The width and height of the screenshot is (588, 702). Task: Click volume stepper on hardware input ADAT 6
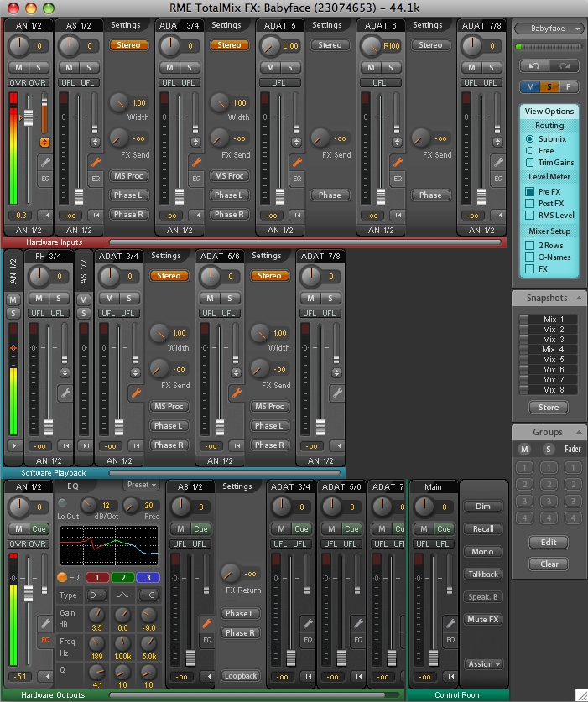(396, 143)
